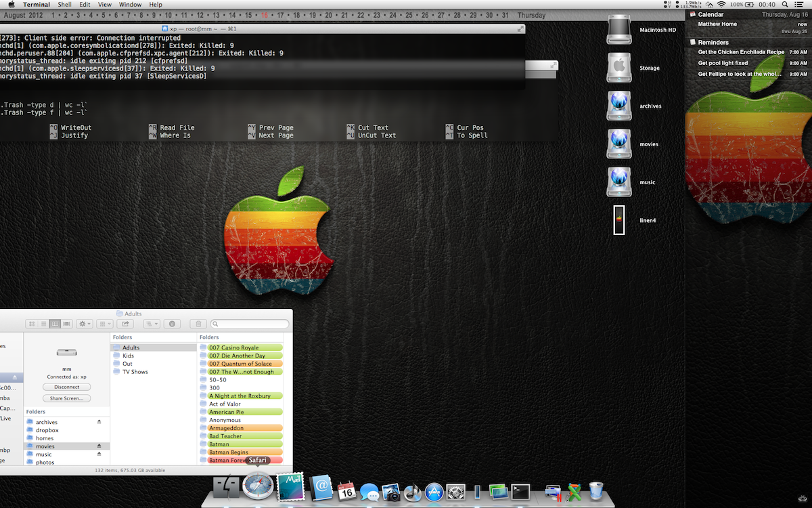
Task: Select linen4 file on desktop
Action: [x=619, y=220]
